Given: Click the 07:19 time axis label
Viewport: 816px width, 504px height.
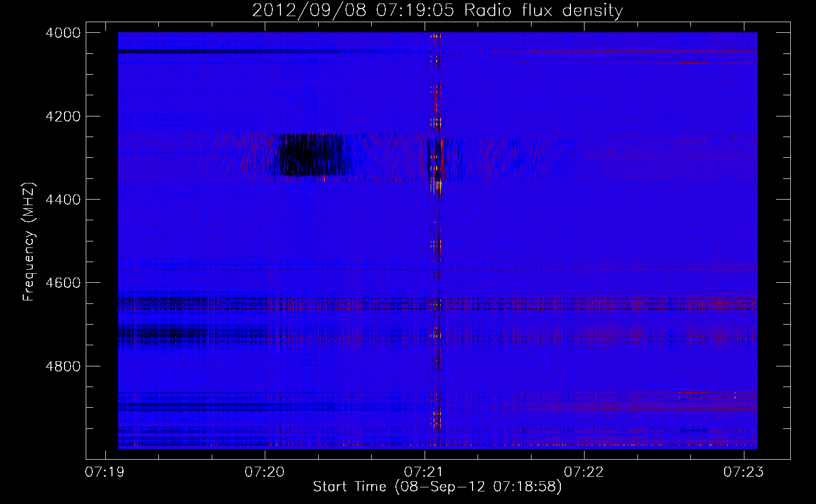Looking at the screenshot, I should pos(105,472).
